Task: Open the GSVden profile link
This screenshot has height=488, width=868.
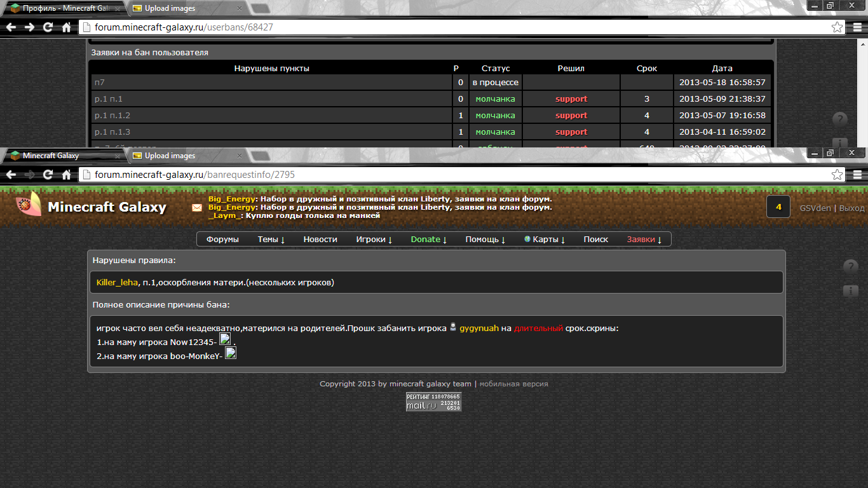Action: click(815, 208)
